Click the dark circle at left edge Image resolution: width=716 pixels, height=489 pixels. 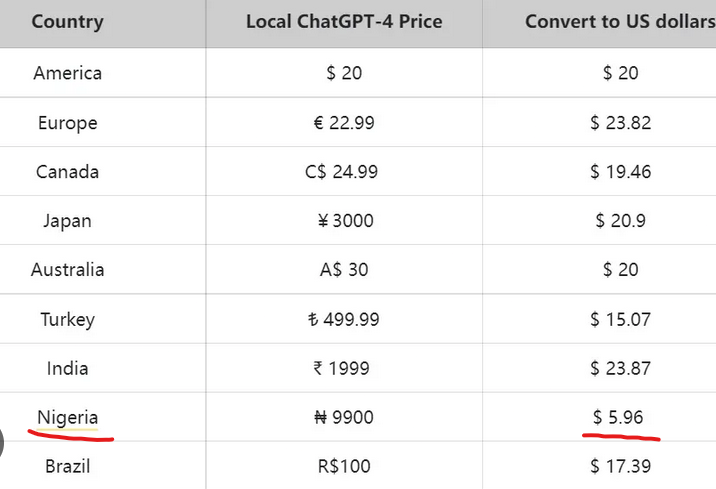point(2,443)
